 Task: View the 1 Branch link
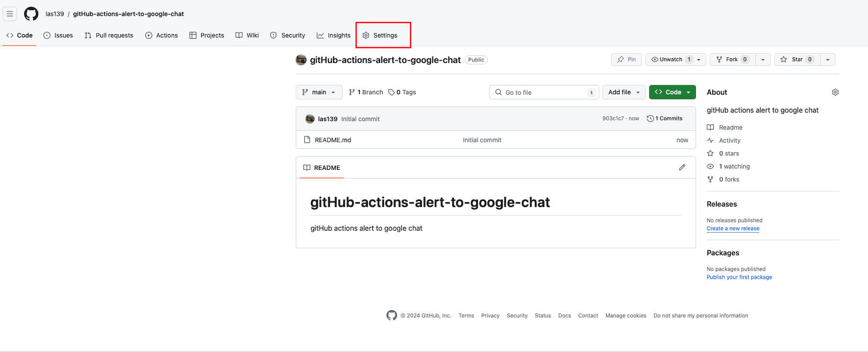pos(366,92)
